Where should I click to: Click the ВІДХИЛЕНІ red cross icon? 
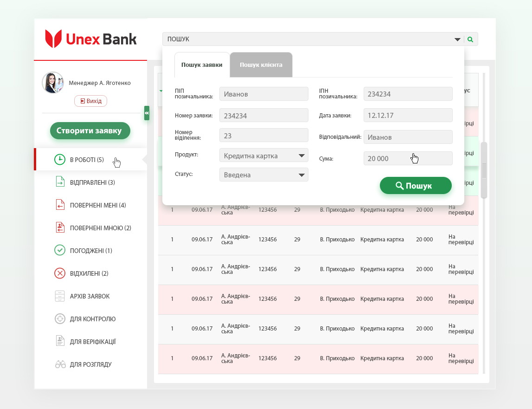60,273
